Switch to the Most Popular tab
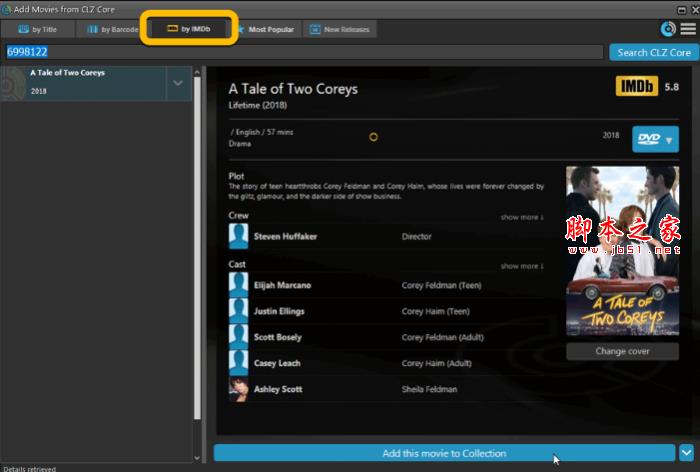This screenshot has height=472, width=700. pyautogui.click(x=265, y=29)
